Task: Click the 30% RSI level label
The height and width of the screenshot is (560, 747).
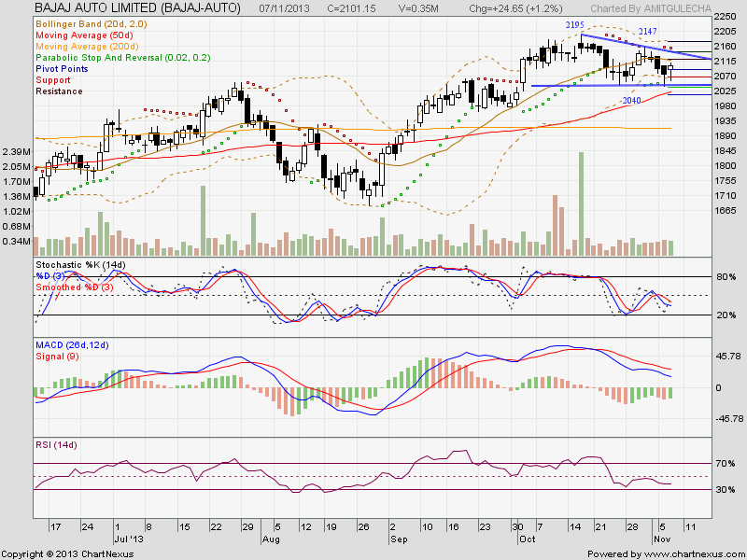Action: point(725,489)
